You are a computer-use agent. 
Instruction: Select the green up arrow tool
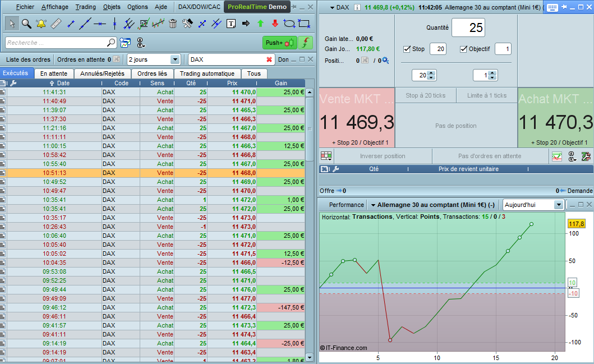(x=260, y=24)
